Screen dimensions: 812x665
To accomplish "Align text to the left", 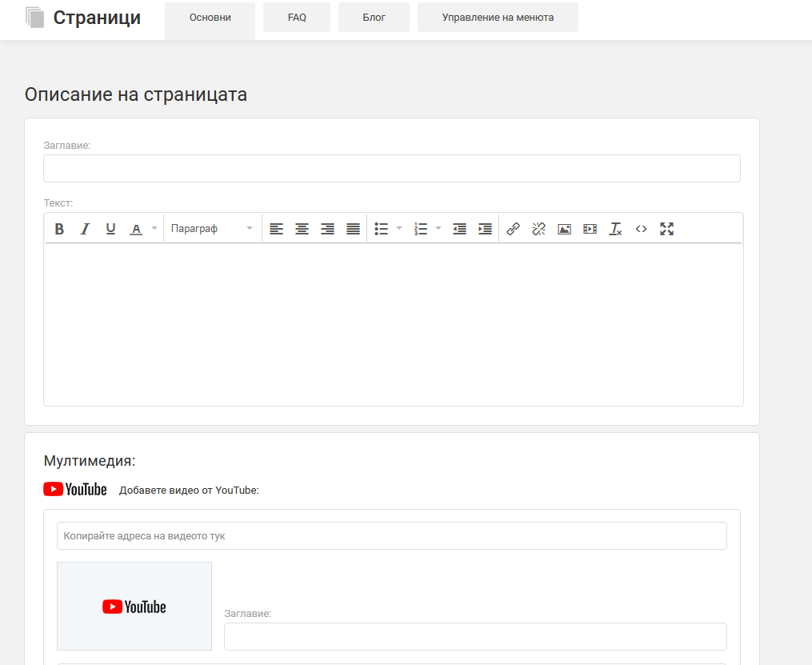I will [277, 229].
